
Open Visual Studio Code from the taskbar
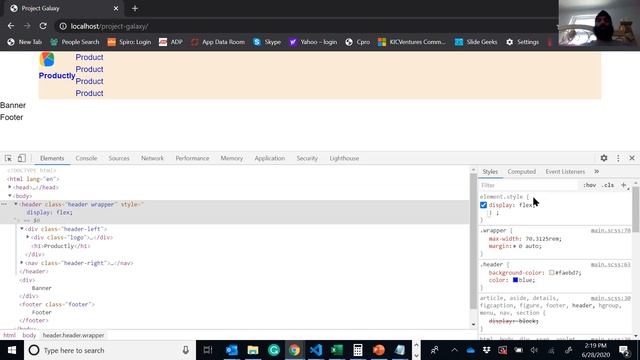pos(316,350)
